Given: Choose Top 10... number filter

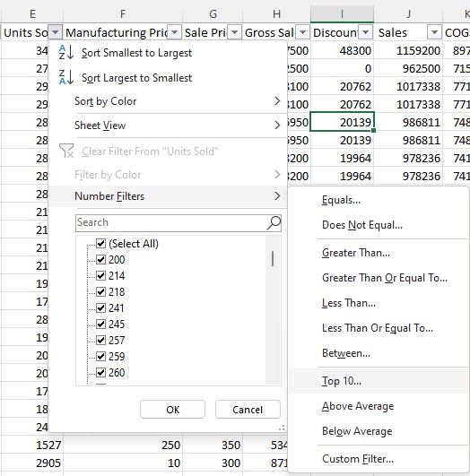Looking at the screenshot, I should click(x=379, y=381).
